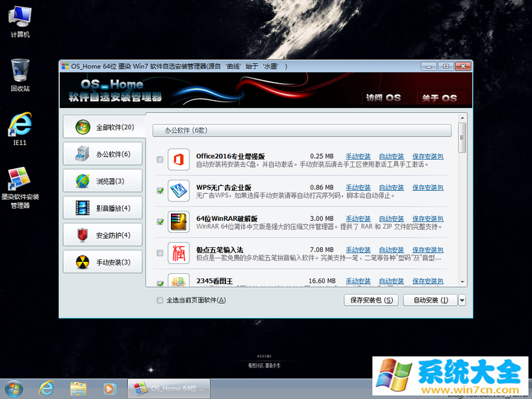This screenshot has width=532, height=399.
Task: Click the 极点五笔输入法 title text
Action: tap(219, 250)
